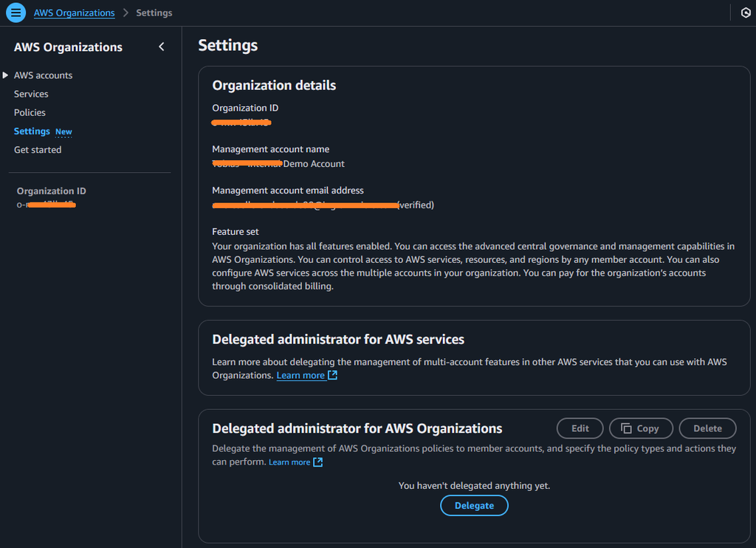
Task: Click the breadcrumb chevron after AWS Organizations
Action: (x=124, y=13)
